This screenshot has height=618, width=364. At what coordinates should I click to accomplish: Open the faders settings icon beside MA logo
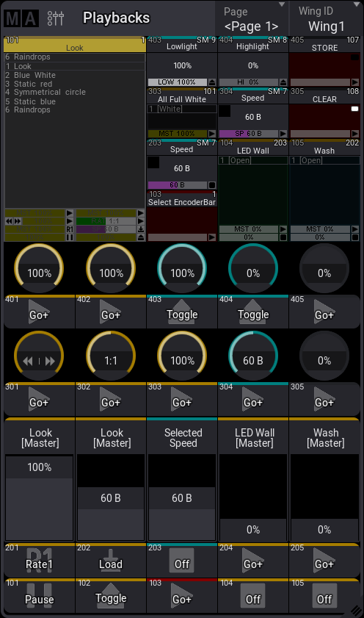pyautogui.click(x=56, y=18)
